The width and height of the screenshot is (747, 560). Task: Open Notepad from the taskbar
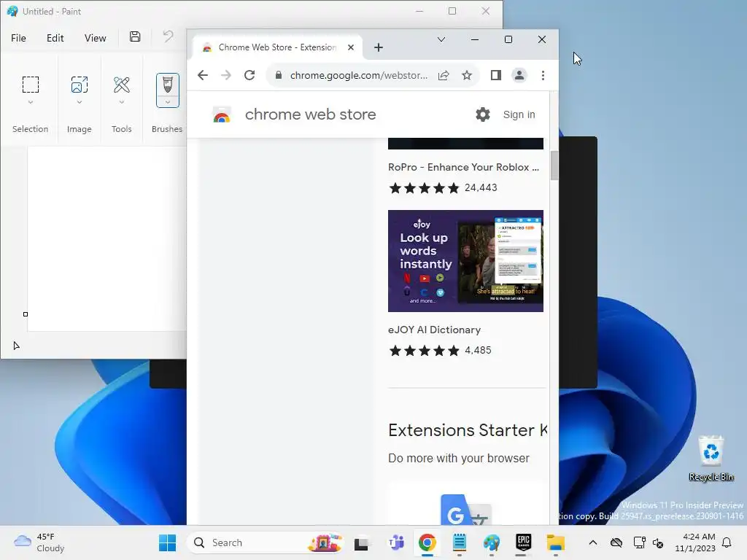tap(460, 542)
